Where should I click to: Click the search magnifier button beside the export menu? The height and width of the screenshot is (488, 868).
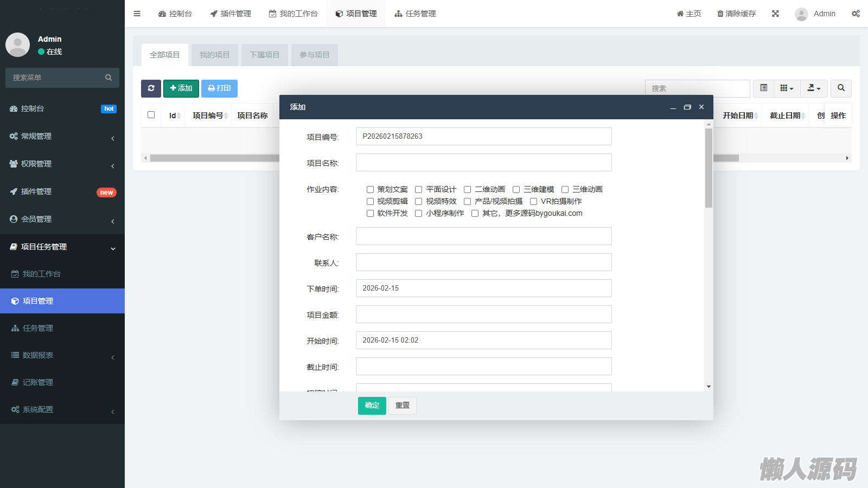point(841,88)
